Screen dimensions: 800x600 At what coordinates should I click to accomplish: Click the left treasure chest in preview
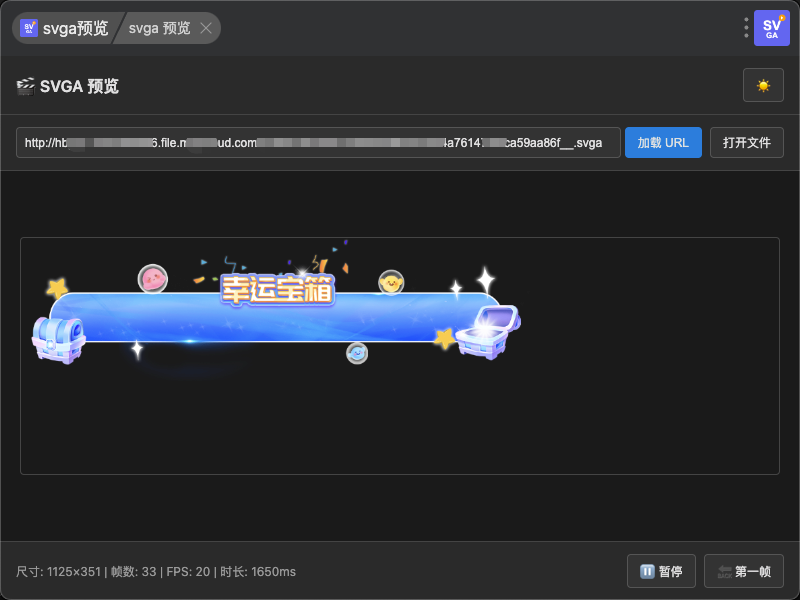click(x=59, y=338)
